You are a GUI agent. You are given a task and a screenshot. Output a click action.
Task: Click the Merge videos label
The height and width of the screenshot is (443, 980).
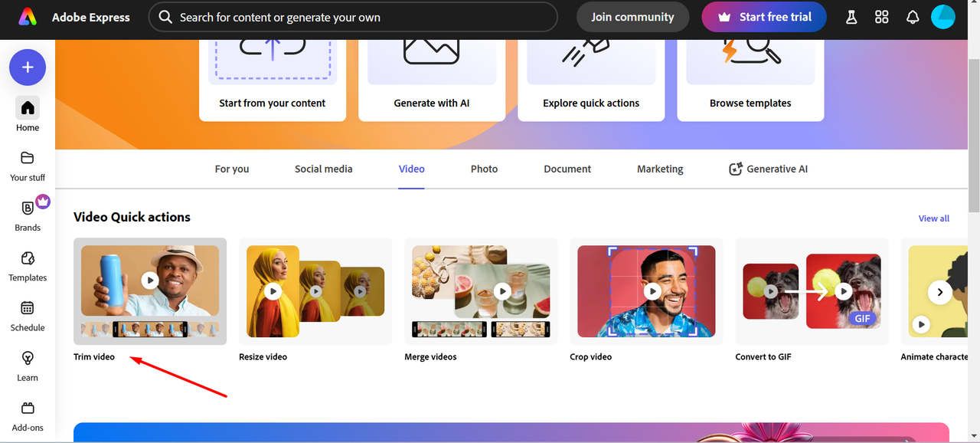430,356
